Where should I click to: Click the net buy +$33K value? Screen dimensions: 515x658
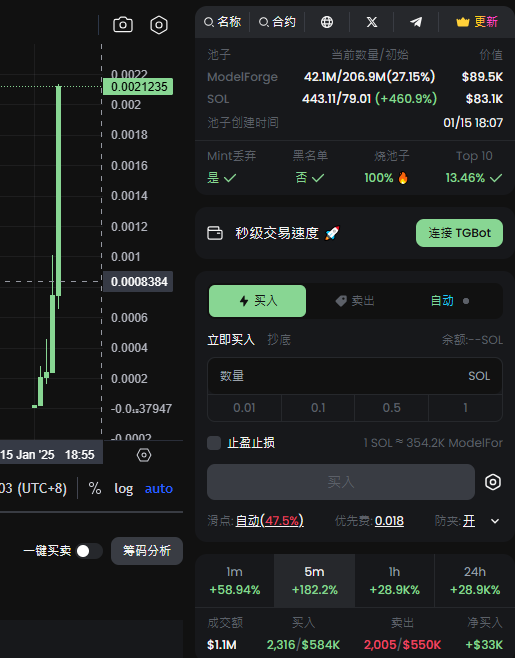(x=484, y=645)
